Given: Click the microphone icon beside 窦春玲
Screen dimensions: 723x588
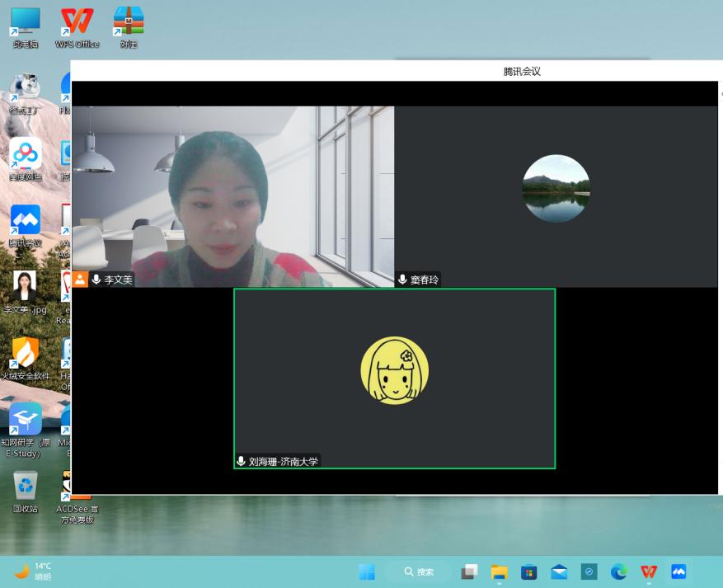Looking at the screenshot, I should point(402,280).
